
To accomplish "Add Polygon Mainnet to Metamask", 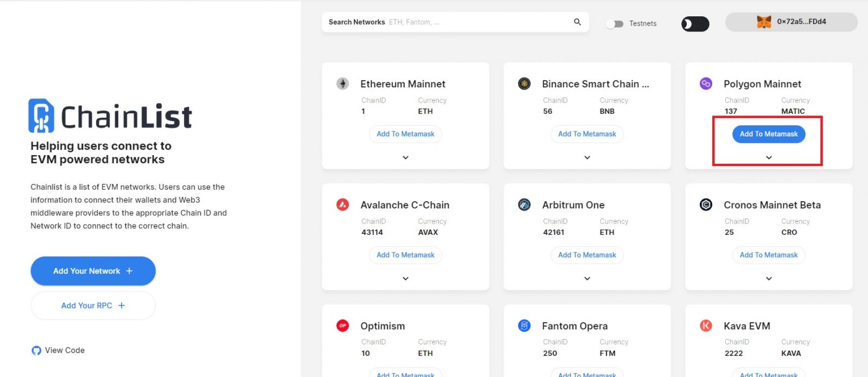I will pyautogui.click(x=769, y=134).
